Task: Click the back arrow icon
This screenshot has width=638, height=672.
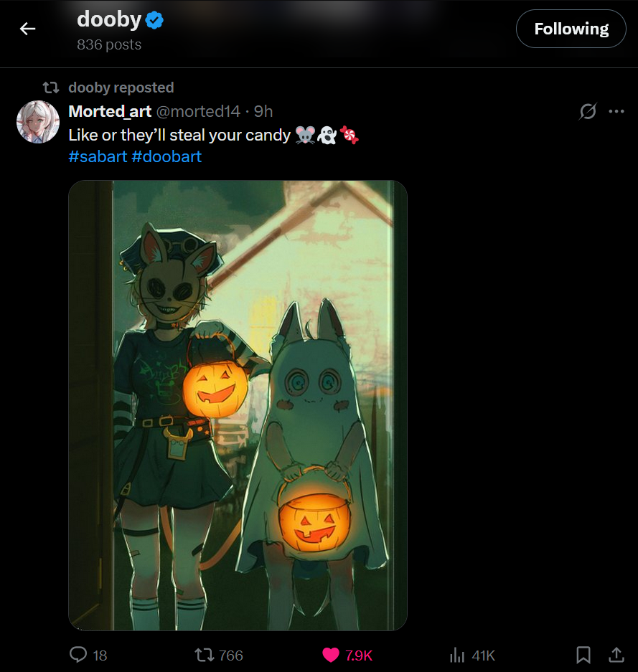Action: click(27, 29)
